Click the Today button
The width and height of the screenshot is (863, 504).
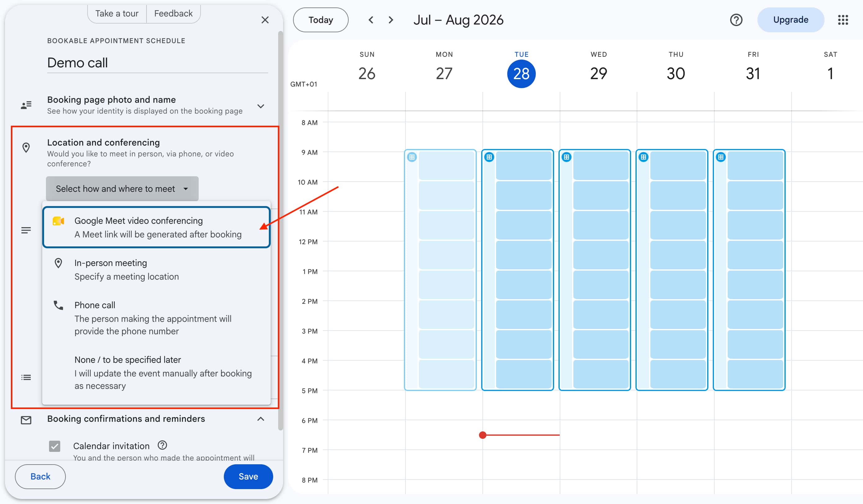(x=321, y=20)
